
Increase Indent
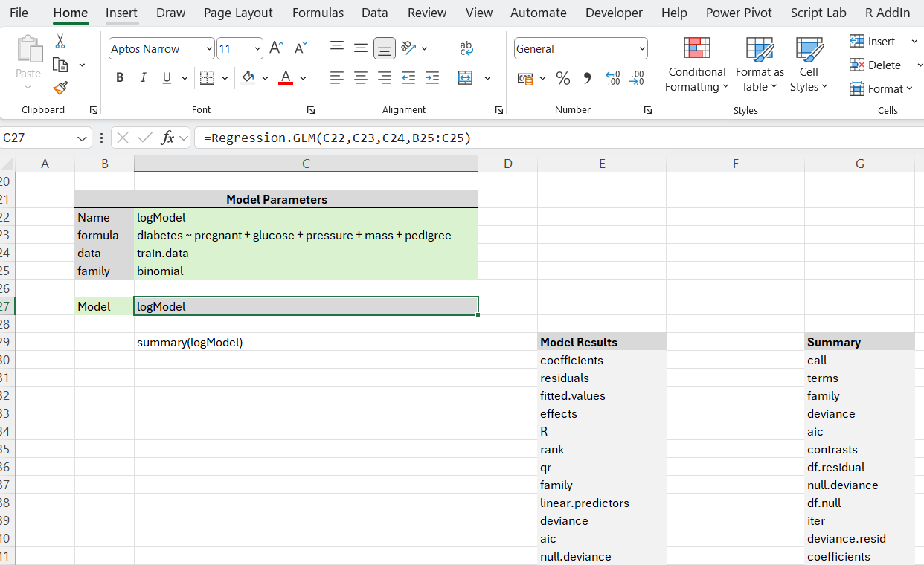click(x=432, y=77)
